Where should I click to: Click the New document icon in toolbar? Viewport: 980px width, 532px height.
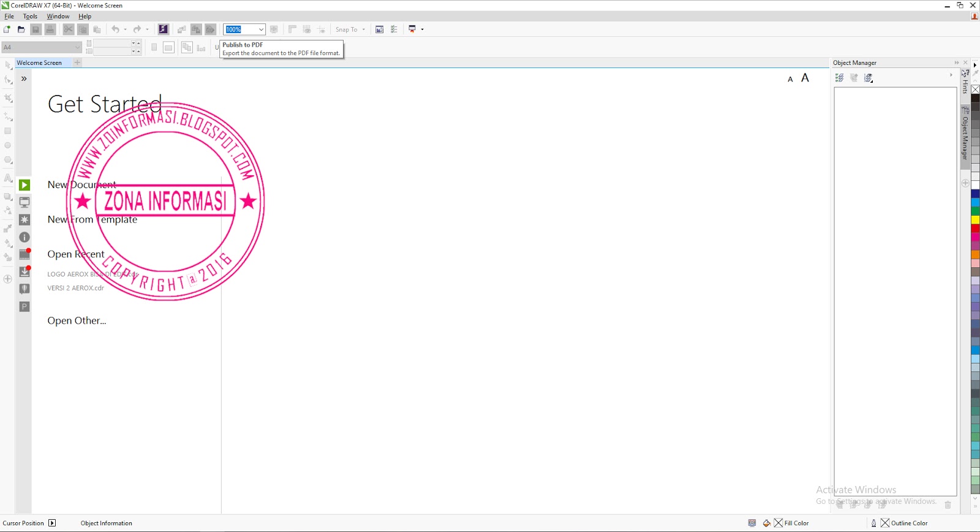pyautogui.click(x=7, y=29)
